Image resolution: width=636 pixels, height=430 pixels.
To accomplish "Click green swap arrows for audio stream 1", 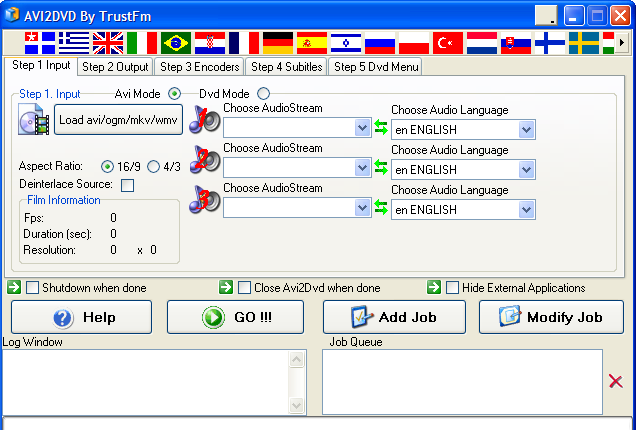I will (x=381, y=127).
